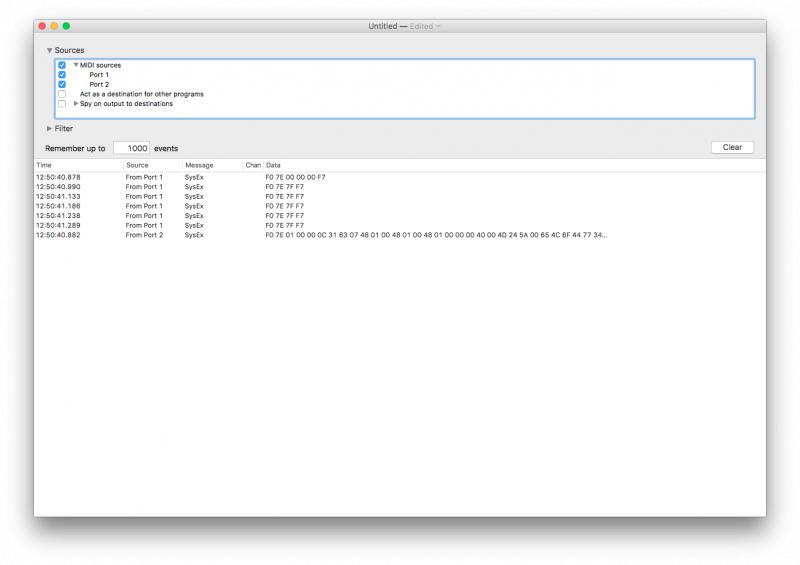
Task: Select event row at 12:50:41.133
Action: click(x=400, y=196)
